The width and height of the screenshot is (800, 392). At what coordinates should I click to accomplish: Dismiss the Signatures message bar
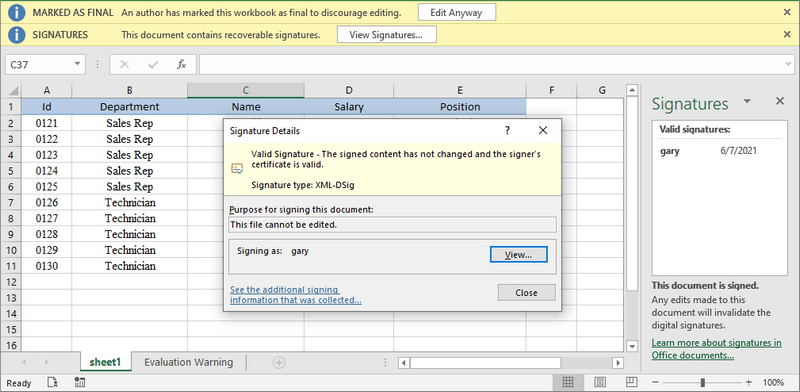coord(787,35)
